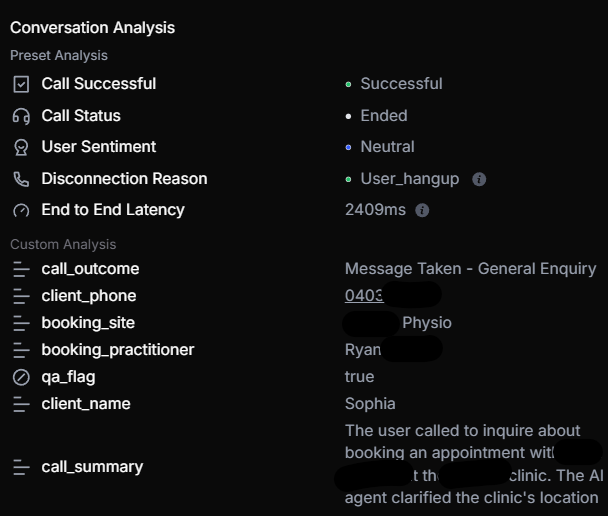Select the Successful status value

401,84
